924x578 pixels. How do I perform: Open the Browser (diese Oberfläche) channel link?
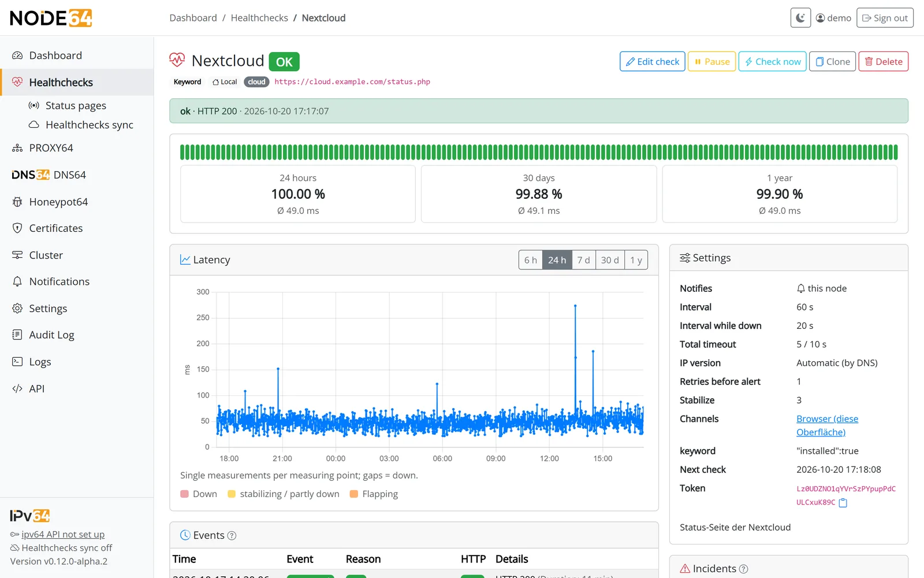827,425
